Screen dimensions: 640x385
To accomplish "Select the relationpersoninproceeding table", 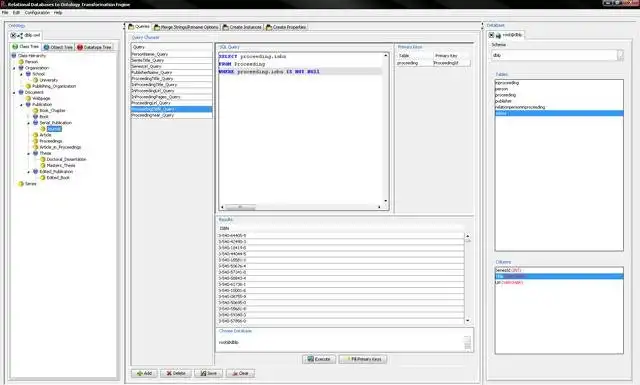I will (559, 107).
